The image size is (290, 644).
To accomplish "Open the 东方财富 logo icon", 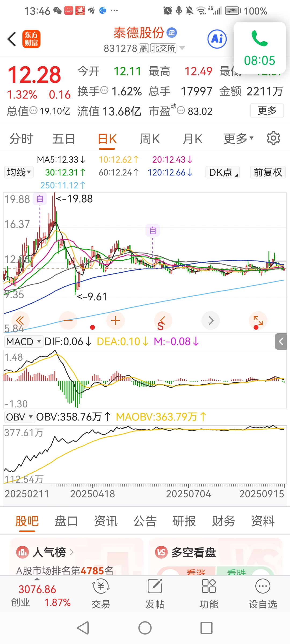I will click(31, 39).
